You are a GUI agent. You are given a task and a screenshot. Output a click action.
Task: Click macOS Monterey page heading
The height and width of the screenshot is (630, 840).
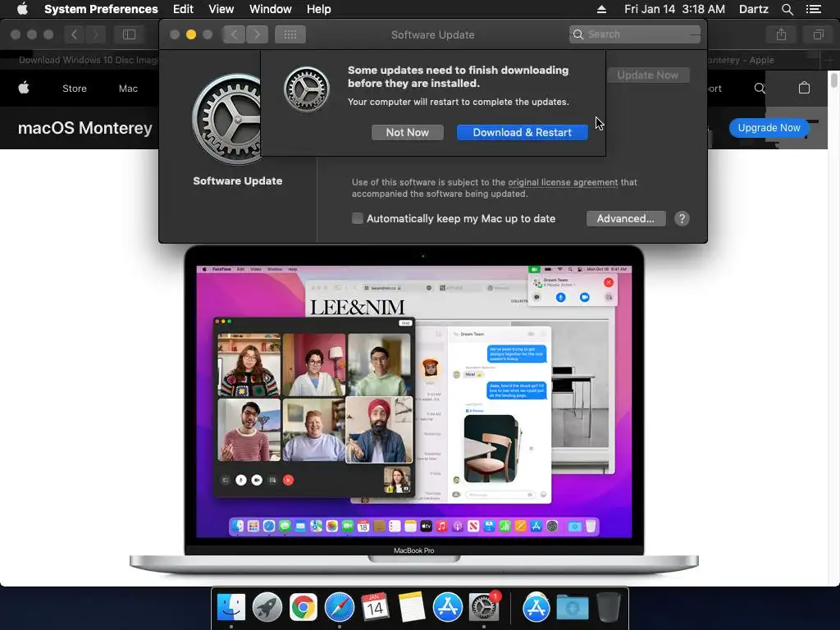(85, 128)
